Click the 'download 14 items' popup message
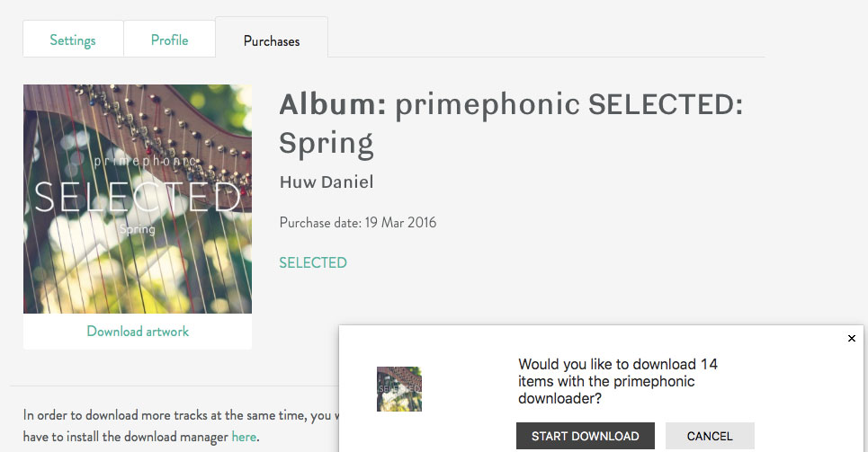The image size is (868, 452). 618,381
